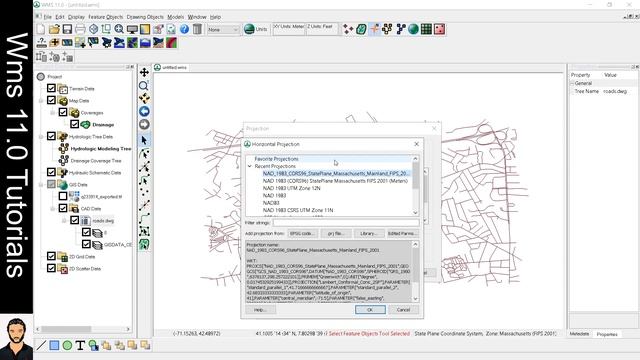Click the Save floppy disk icon
The image size is (640, 360).
pos(67,29)
